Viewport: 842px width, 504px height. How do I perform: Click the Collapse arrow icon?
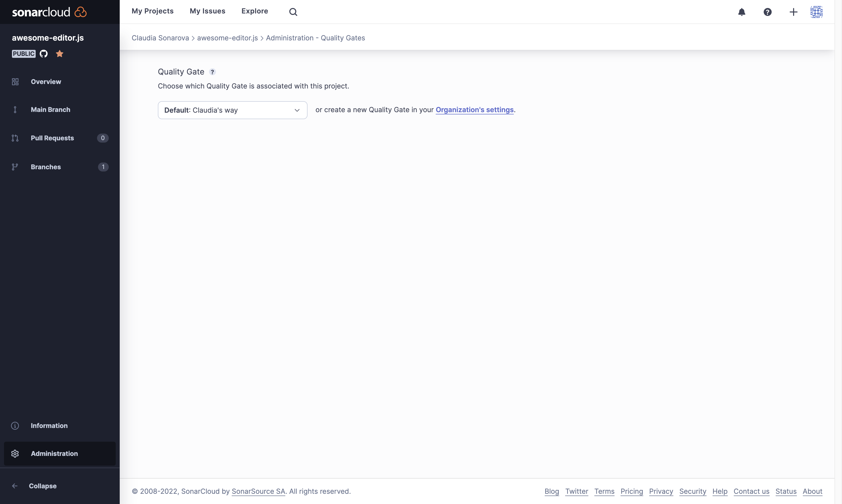coord(15,486)
